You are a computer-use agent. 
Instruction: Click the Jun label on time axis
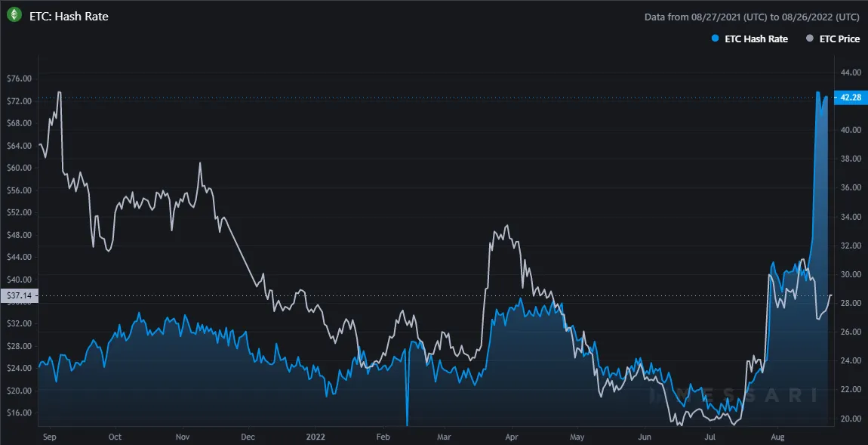pyautogui.click(x=644, y=437)
